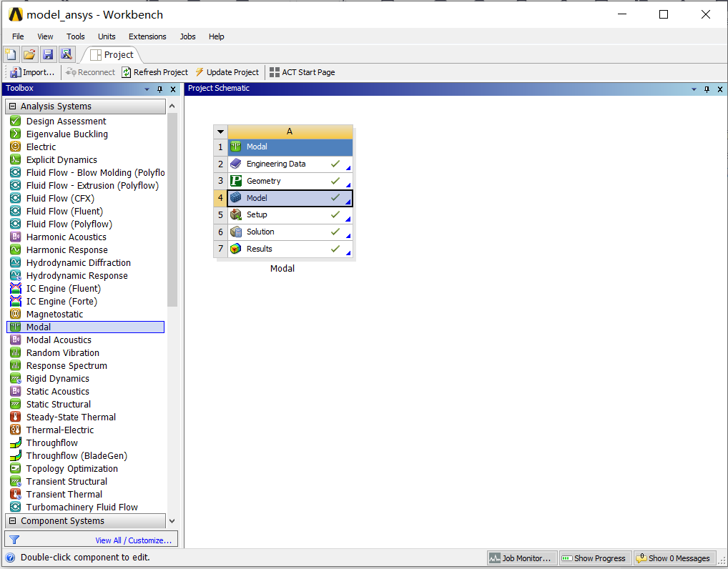Open system A dropdown menu arrow
The height and width of the screenshot is (569, 728).
coord(220,132)
